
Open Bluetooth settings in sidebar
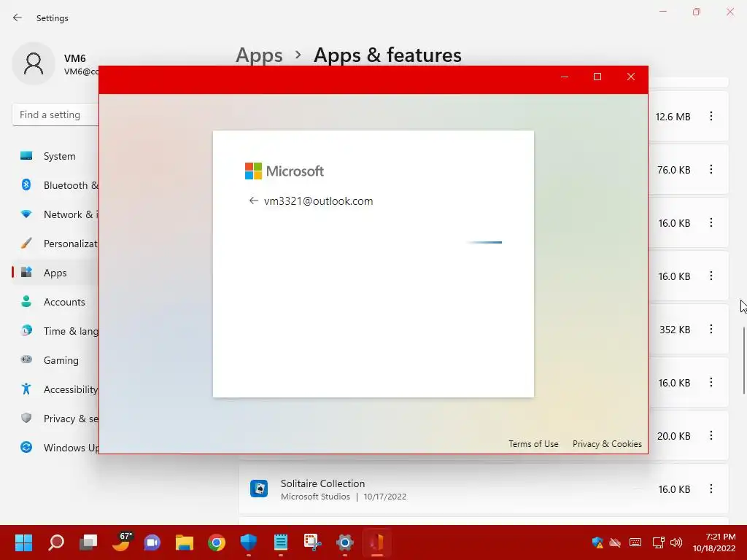click(55, 185)
